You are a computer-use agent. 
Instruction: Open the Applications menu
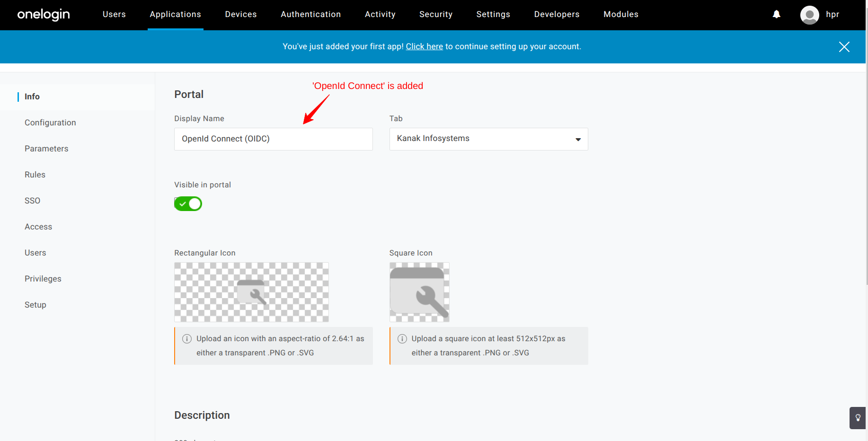[x=176, y=14]
